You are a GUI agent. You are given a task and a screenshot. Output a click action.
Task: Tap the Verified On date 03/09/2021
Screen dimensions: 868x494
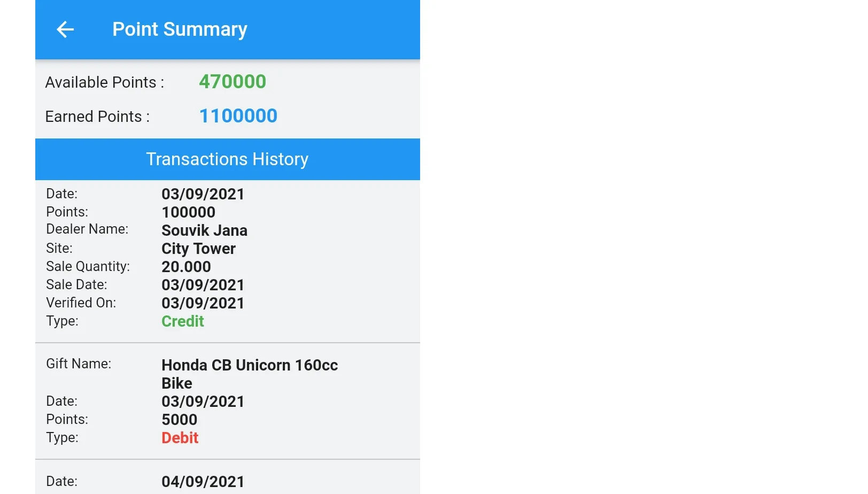(x=203, y=303)
